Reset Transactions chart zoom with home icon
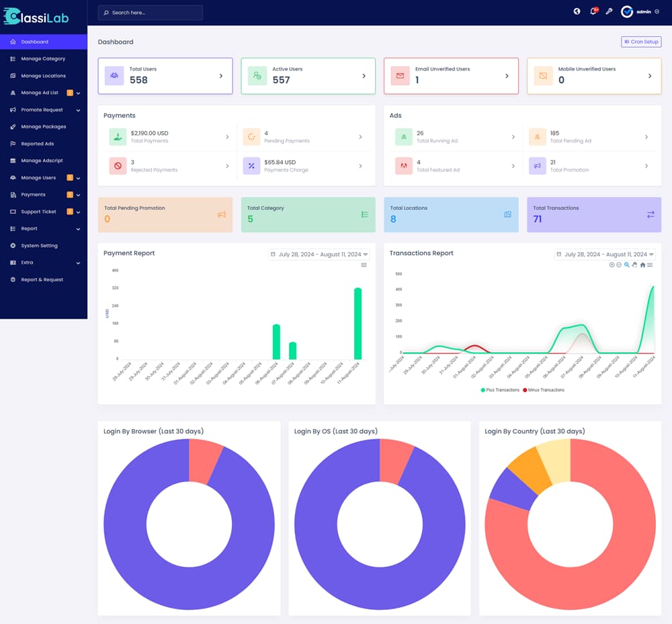 point(642,265)
